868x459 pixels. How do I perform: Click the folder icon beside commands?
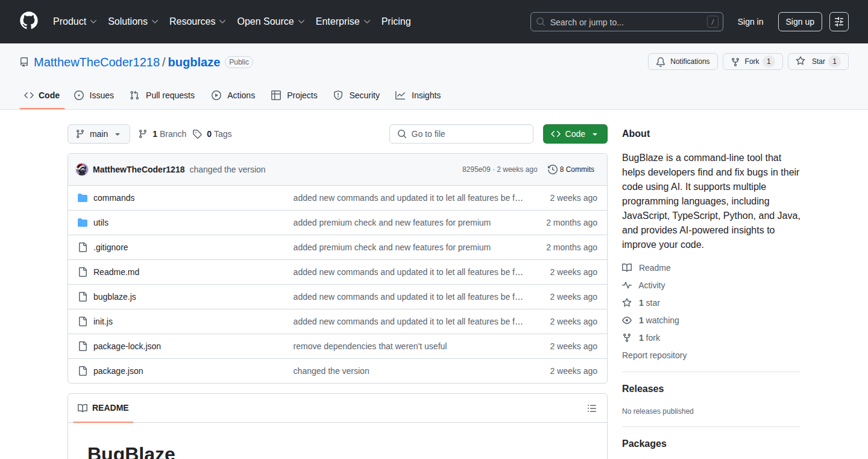click(83, 198)
